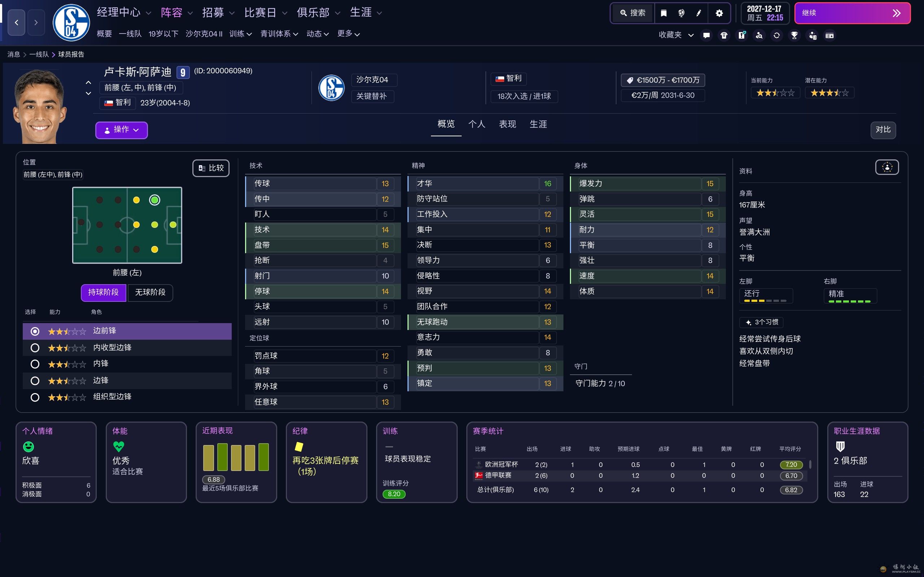Click the trophy shortcut icon
The width and height of the screenshot is (924, 577).
coord(794,35)
